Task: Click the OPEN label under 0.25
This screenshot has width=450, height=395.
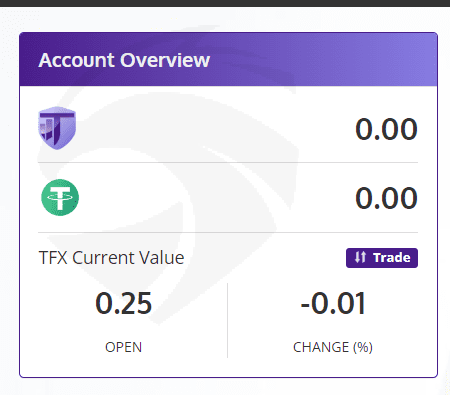Action: click(124, 347)
